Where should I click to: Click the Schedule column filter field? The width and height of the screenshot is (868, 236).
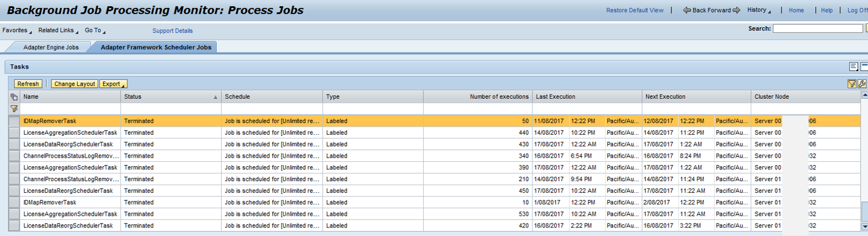pos(272,109)
